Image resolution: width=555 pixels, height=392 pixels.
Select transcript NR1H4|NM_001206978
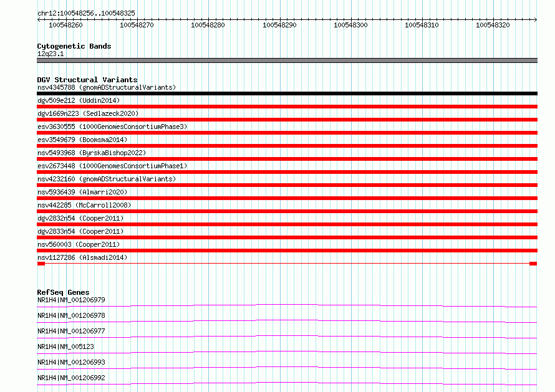coord(71,315)
